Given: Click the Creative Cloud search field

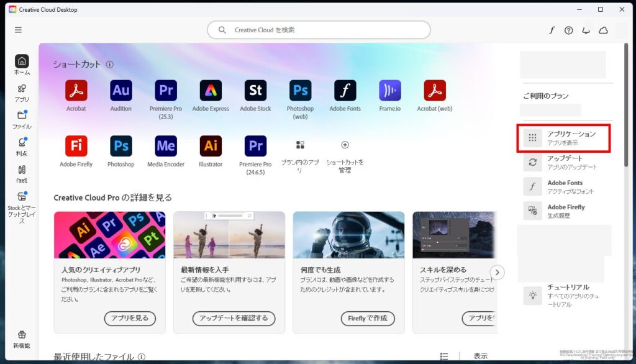Looking at the screenshot, I should pyautogui.click(x=318, y=29).
